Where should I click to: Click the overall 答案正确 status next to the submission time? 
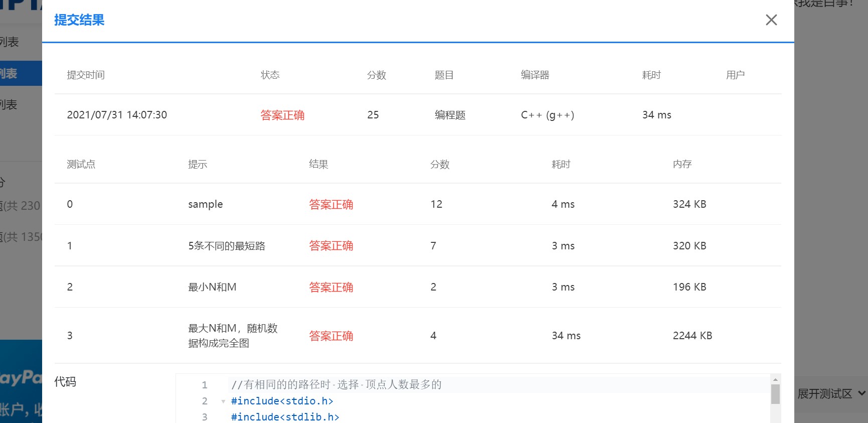282,115
